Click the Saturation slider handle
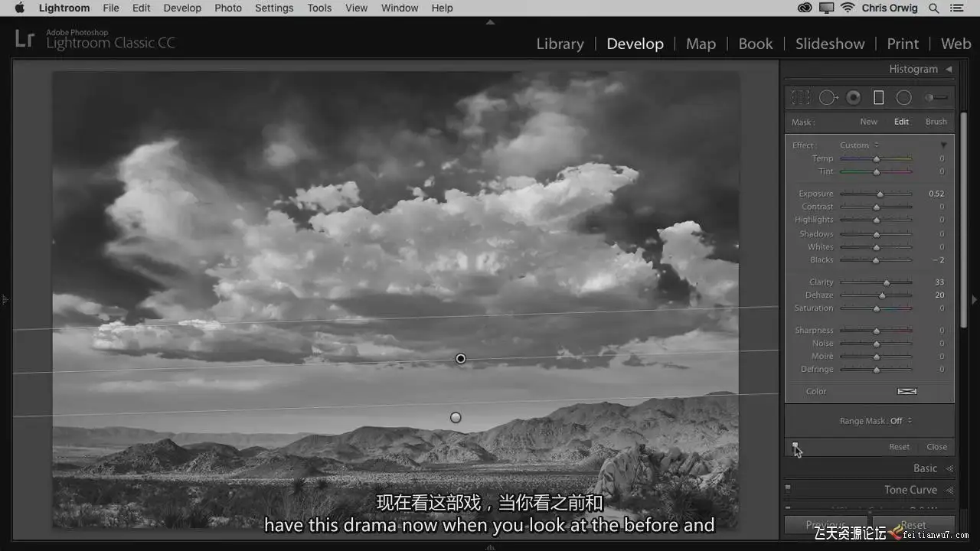 877,308
